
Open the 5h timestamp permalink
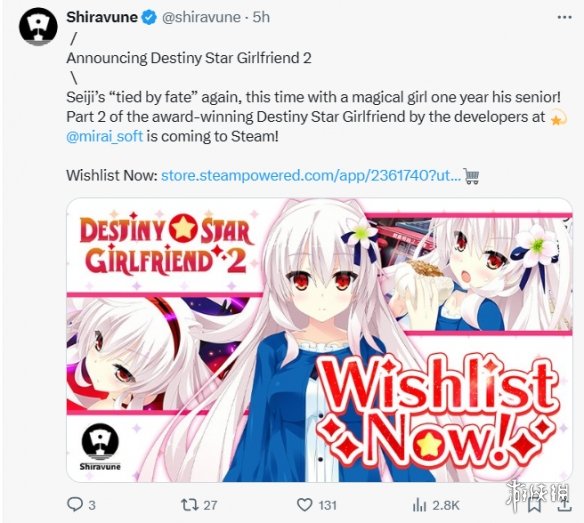click(261, 17)
